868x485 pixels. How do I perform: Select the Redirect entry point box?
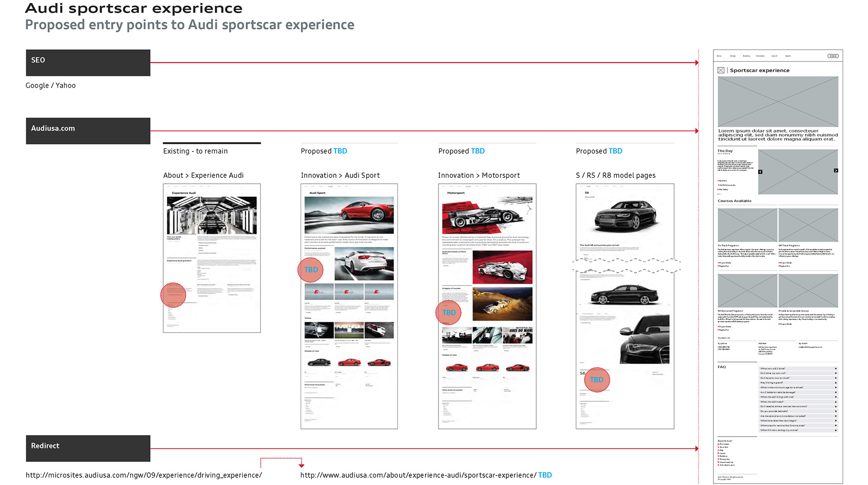[x=88, y=448]
